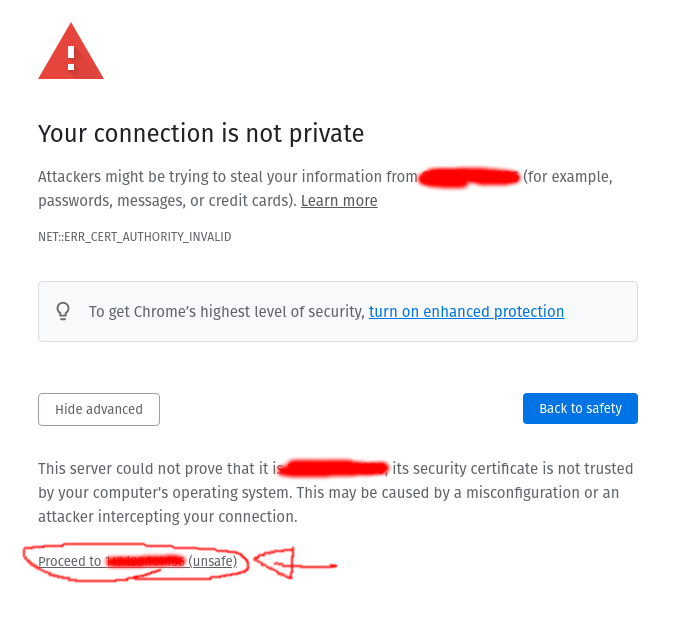Viewport: 686px width, 624px height.
Task: Click the redacted domain in the attackers warning sentence
Action: (469, 178)
